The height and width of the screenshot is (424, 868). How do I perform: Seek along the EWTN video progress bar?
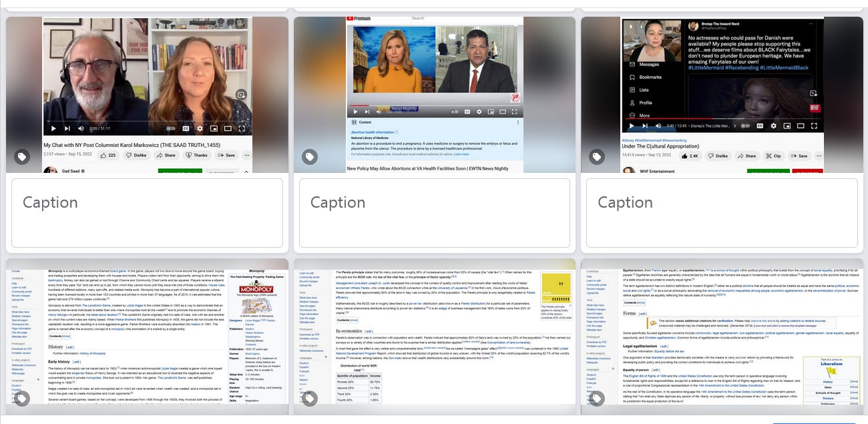[x=434, y=105]
